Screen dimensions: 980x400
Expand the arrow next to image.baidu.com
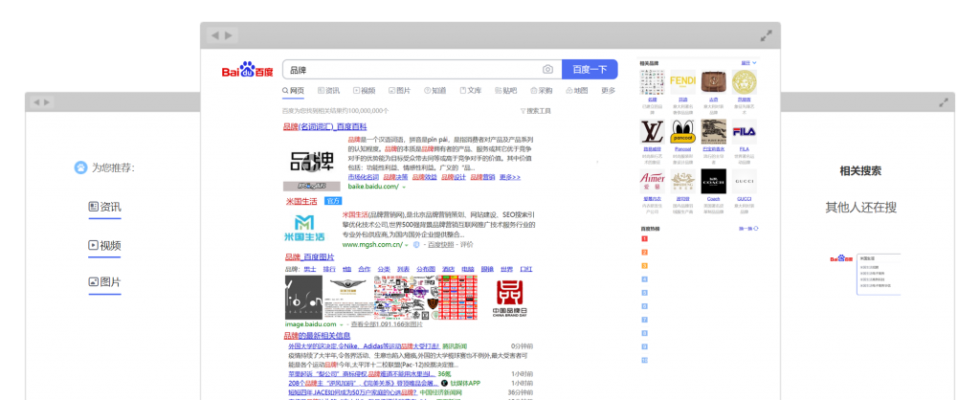click(342, 325)
